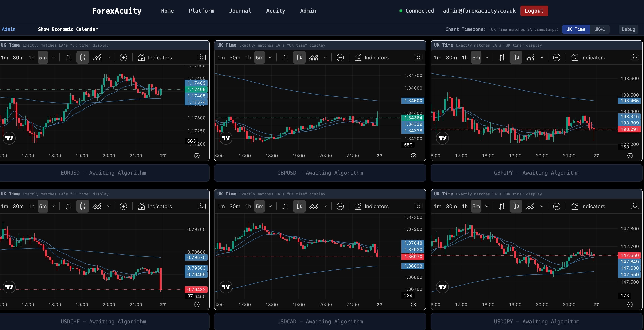Open Indicators on the EURUSD chart

(x=155, y=58)
